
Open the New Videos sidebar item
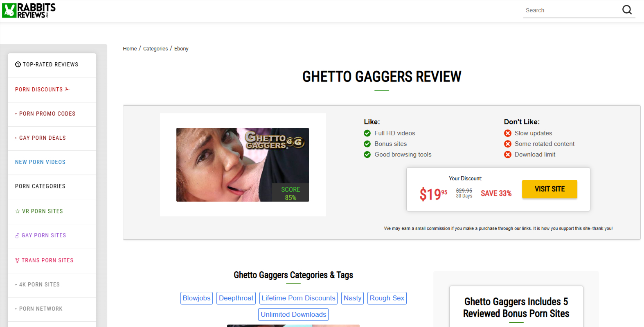pos(52,162)
